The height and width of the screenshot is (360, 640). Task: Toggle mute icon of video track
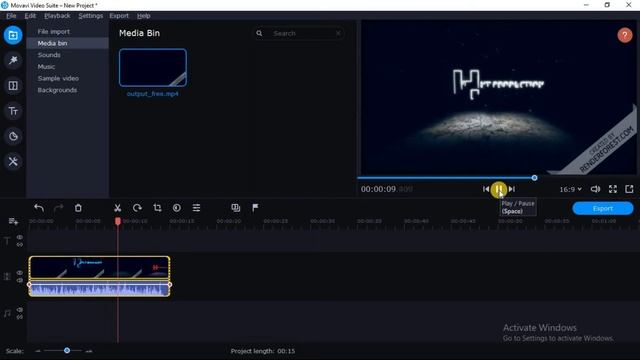pyautogui.click(x=20, y=280)
